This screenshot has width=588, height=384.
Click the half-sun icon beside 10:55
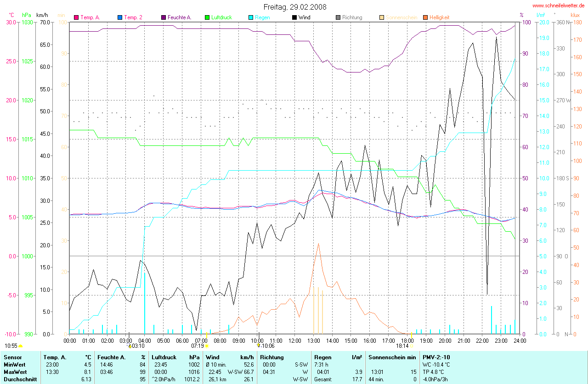(21, 345)
